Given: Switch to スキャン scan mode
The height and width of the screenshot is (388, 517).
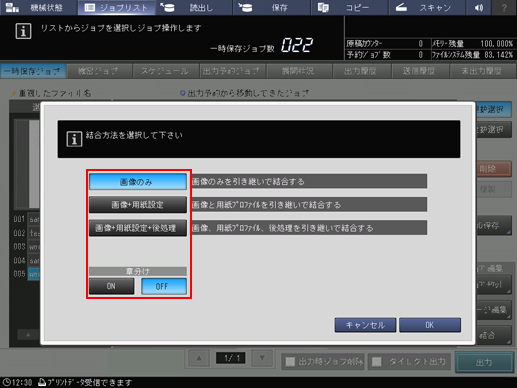Looking at the screenshot, I should [427, 7].
